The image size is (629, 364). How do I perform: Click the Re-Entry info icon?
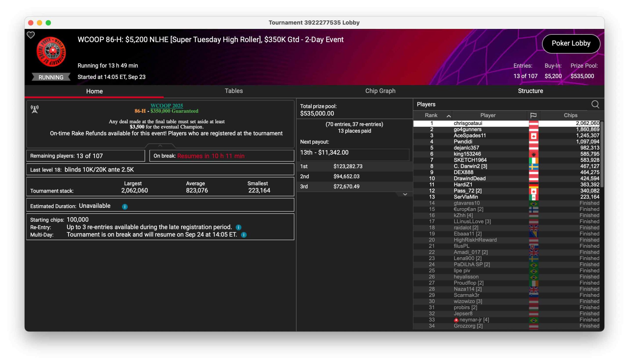pyautogui.click(x=238, y=227)
